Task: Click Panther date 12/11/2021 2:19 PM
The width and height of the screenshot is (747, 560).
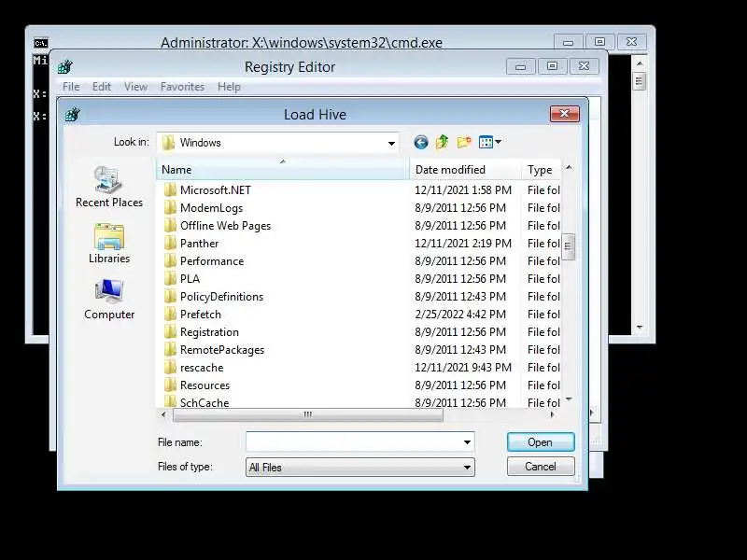Action: [463, 244]
